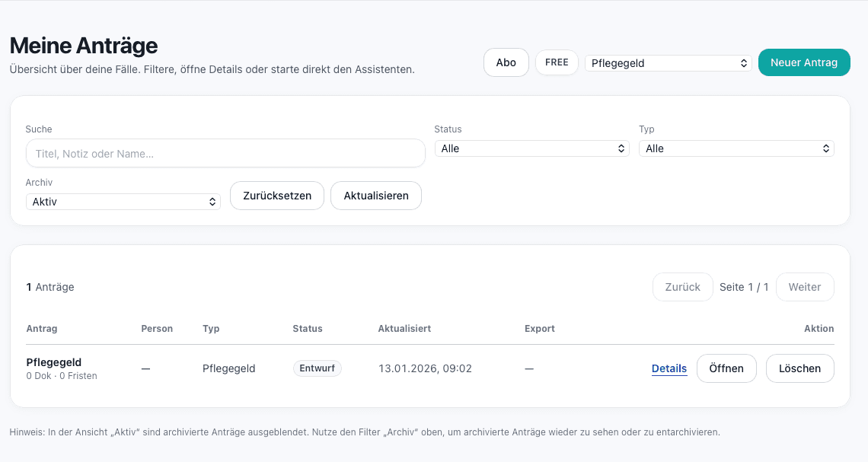Click the Seite 1 / 1 page indicator
Screen dimensions: 868x462
pos(744,287)
